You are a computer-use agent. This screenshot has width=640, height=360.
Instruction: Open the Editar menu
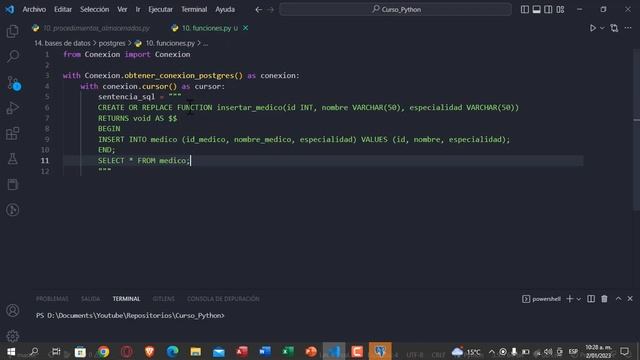63,9
